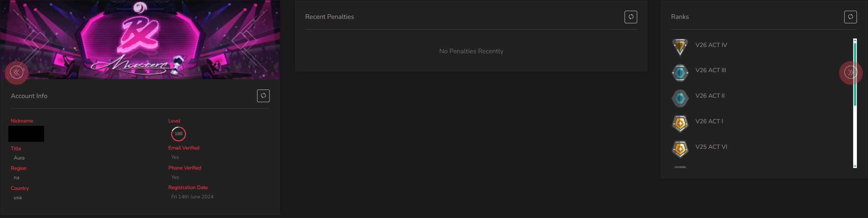This screenshot has height=218, width=868.
Task: Refresh the Account Info panel
Action: (263, 96)
